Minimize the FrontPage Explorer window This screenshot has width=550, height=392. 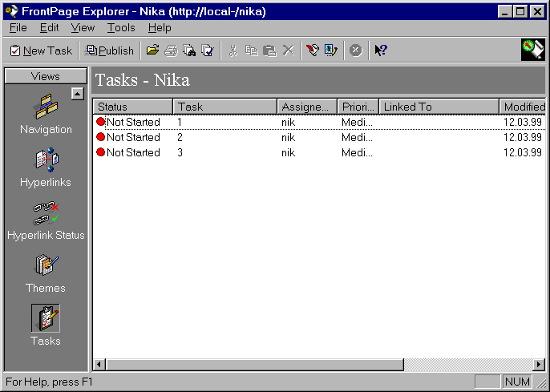coord(504,11)
